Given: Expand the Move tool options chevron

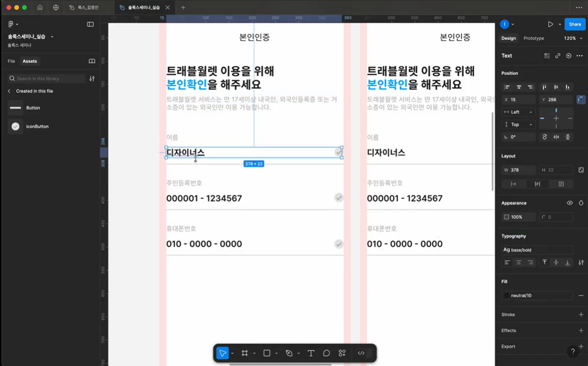Looking at the screenshot, I should (232, 353).
